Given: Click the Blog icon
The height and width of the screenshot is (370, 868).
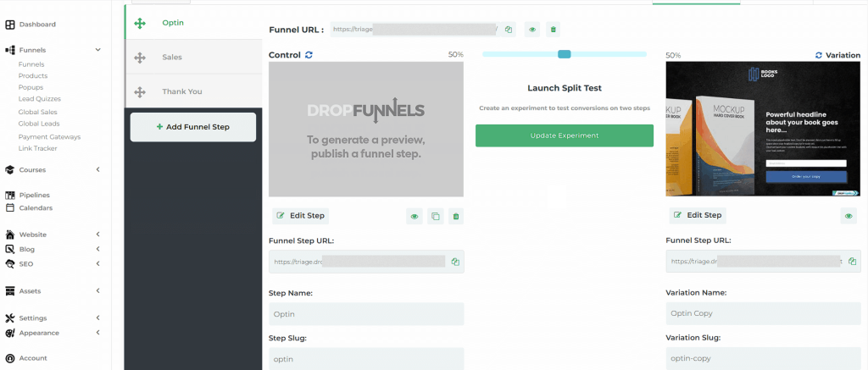Looking at the screenshot, I should [10, 249].
